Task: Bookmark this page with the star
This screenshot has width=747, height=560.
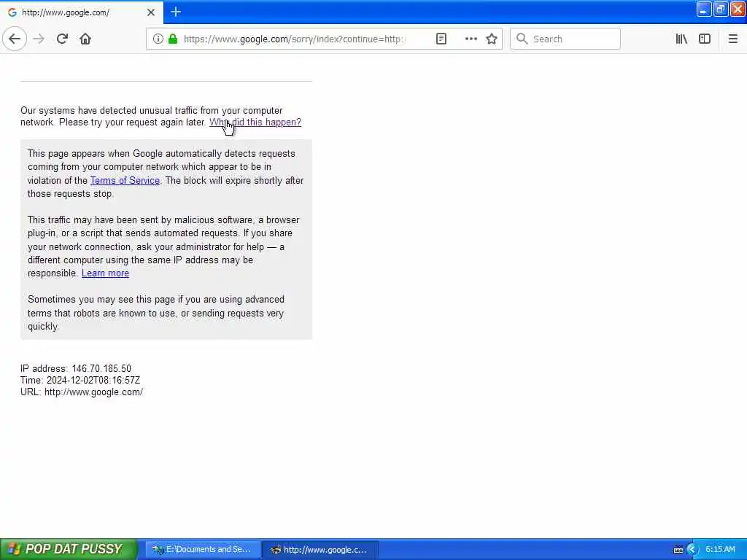Action: [492, 39]
